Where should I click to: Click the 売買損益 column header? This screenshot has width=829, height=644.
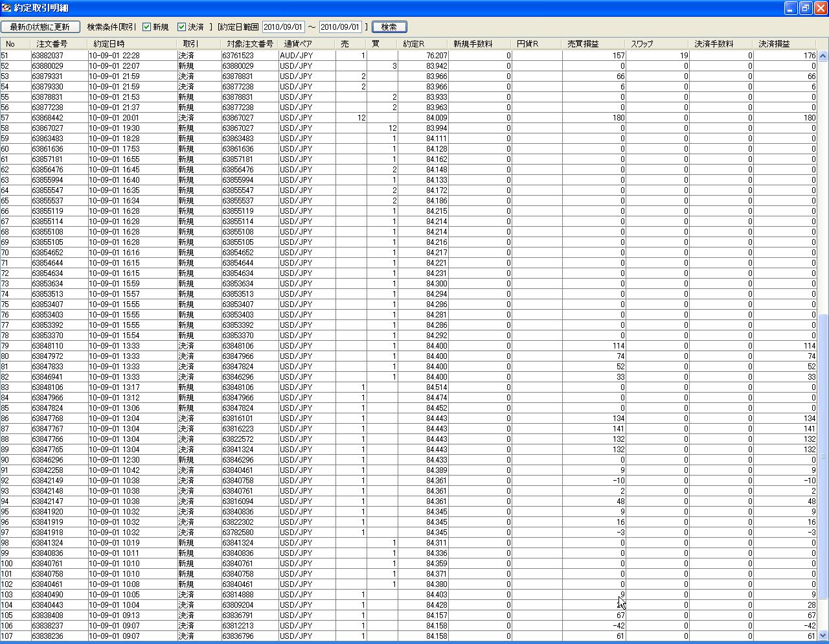click(x=594, y=44)
